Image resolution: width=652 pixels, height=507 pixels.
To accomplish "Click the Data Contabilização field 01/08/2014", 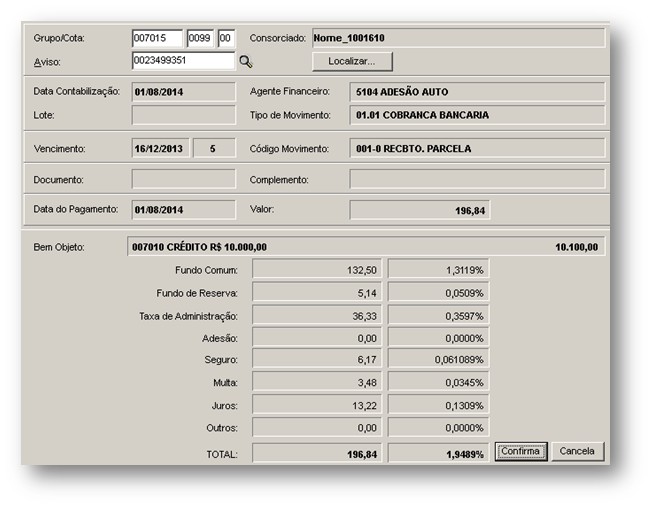I will 183,92.
